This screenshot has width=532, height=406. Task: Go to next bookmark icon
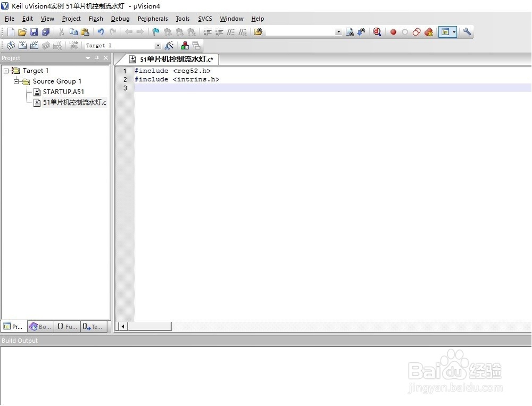179,32
